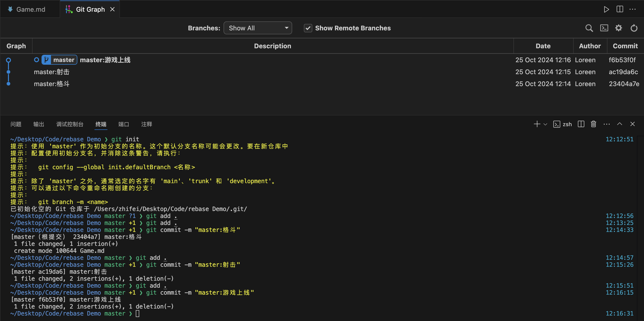Click commit hash 23404a7e
Image resolution: width=644 pixels, height=321 pixels.
point(624,84)
